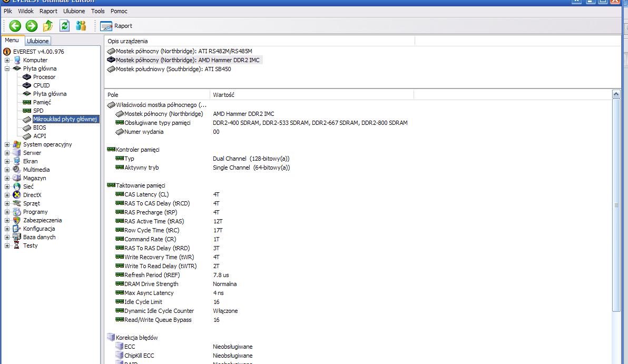Expand the Baza danych tree node

click(x=7, y=237)
